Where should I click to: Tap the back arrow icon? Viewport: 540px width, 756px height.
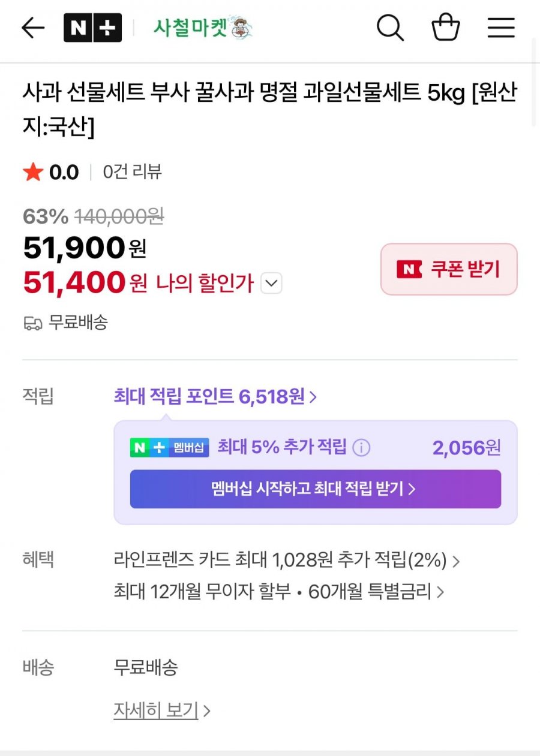click(x=33, y=28)
